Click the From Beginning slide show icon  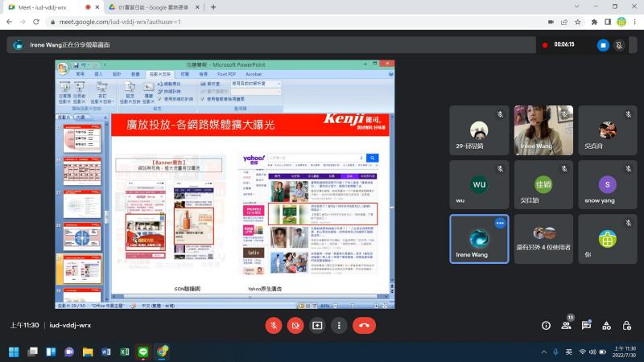click(x=65, y=93)
